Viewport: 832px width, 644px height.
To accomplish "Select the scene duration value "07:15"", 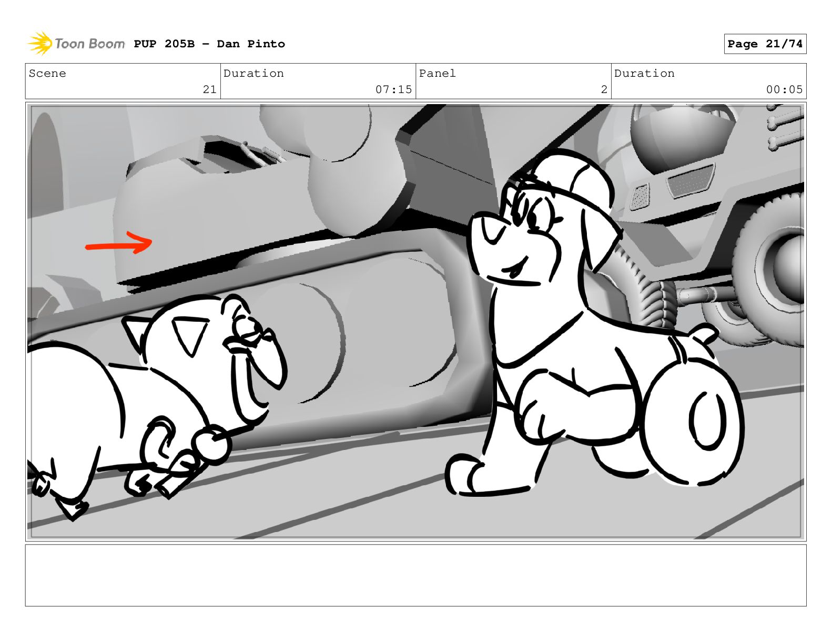I will pyautogui.click(x=393, y=89).
